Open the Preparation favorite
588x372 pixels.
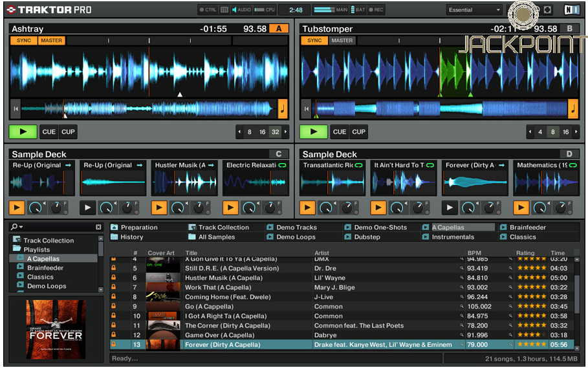(x=135, y=227)
